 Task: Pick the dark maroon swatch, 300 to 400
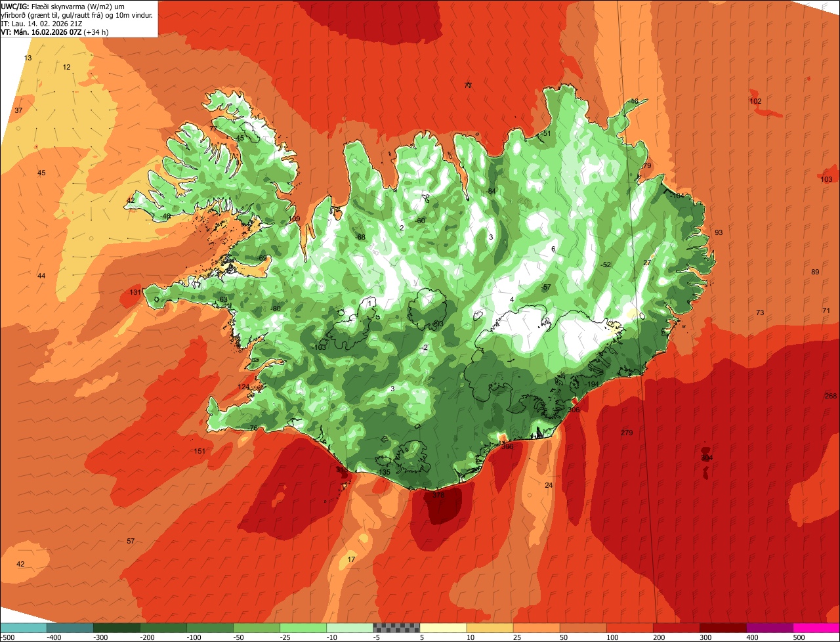pyautogui.click(x=723, y=628)
